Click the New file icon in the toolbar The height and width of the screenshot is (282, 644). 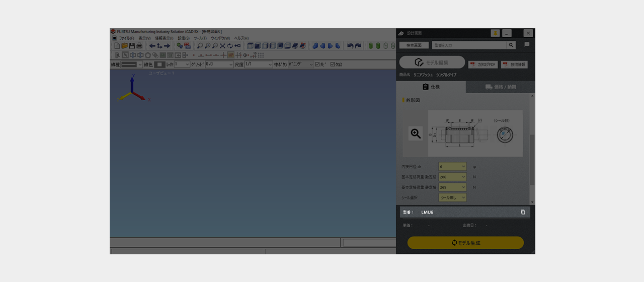click(117, 46)
